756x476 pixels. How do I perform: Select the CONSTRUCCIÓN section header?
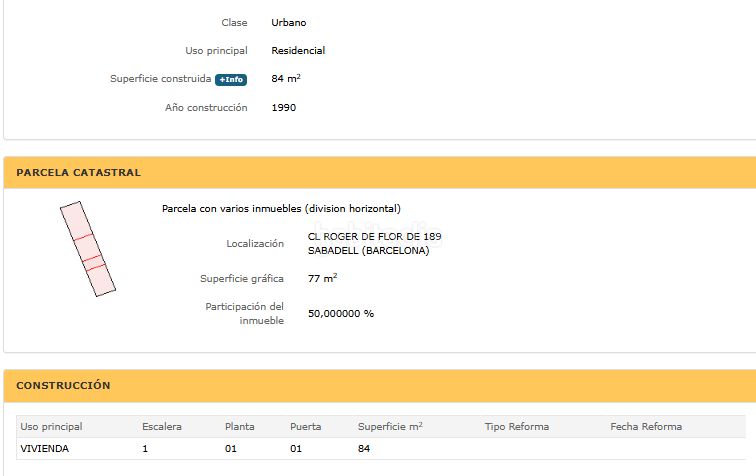point(379,386)
